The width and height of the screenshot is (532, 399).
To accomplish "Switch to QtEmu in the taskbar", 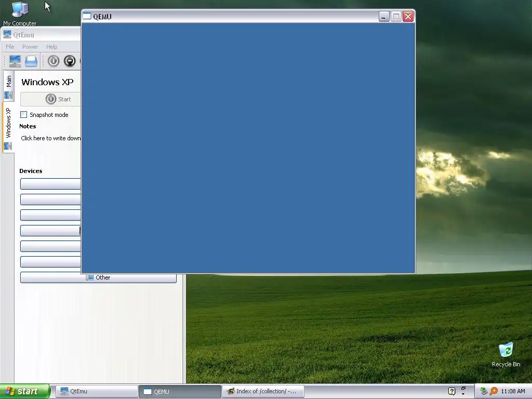I will [x=97, y=391].
